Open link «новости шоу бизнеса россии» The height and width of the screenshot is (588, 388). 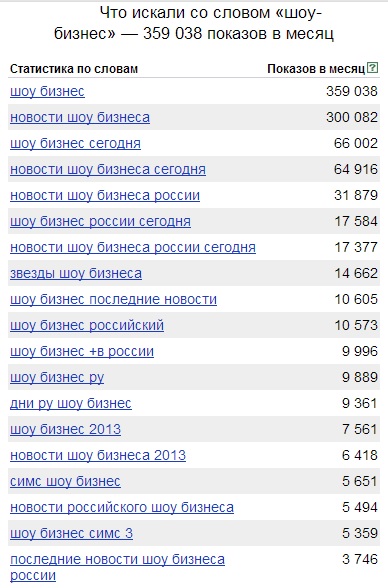click(x=105, y=195)
